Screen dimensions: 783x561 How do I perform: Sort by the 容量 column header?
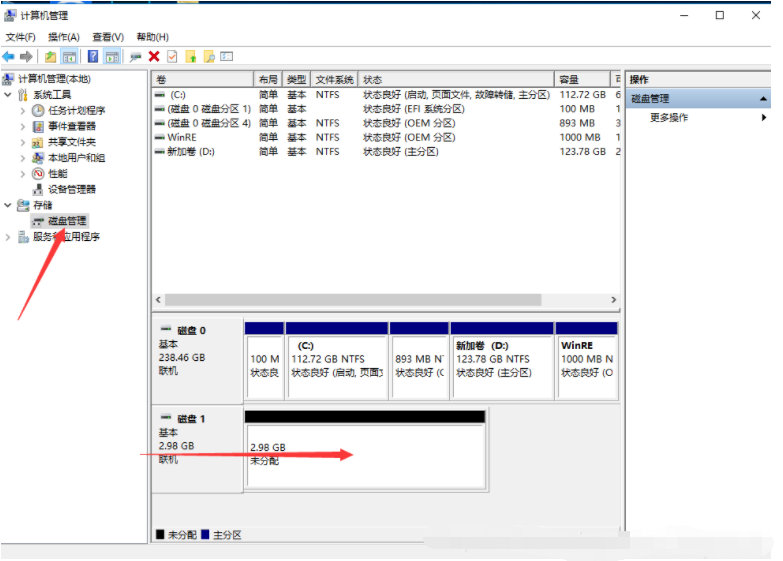[x=583, y=79]
